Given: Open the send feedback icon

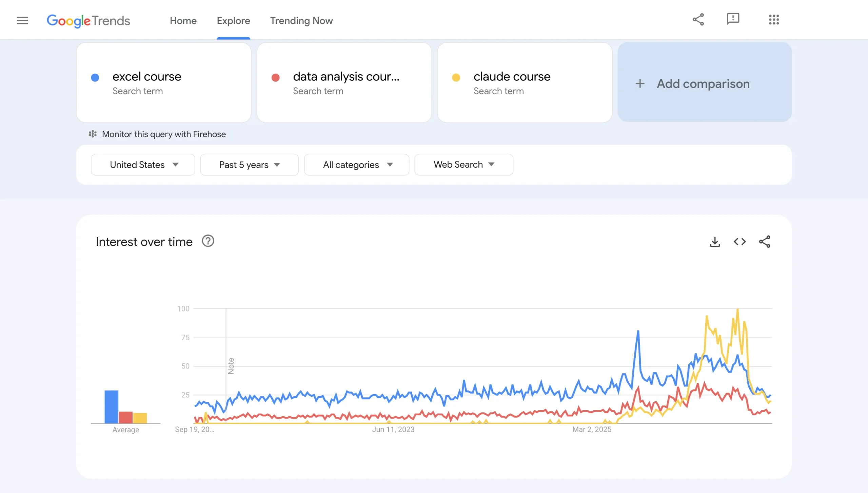Looking at the screenshot, I should [733, 19].
